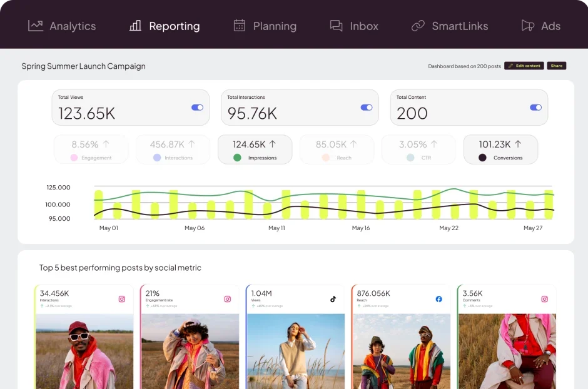
Task: Disable the Impressions metric chip
Action: pyautogui.click(x=255, y=149)
